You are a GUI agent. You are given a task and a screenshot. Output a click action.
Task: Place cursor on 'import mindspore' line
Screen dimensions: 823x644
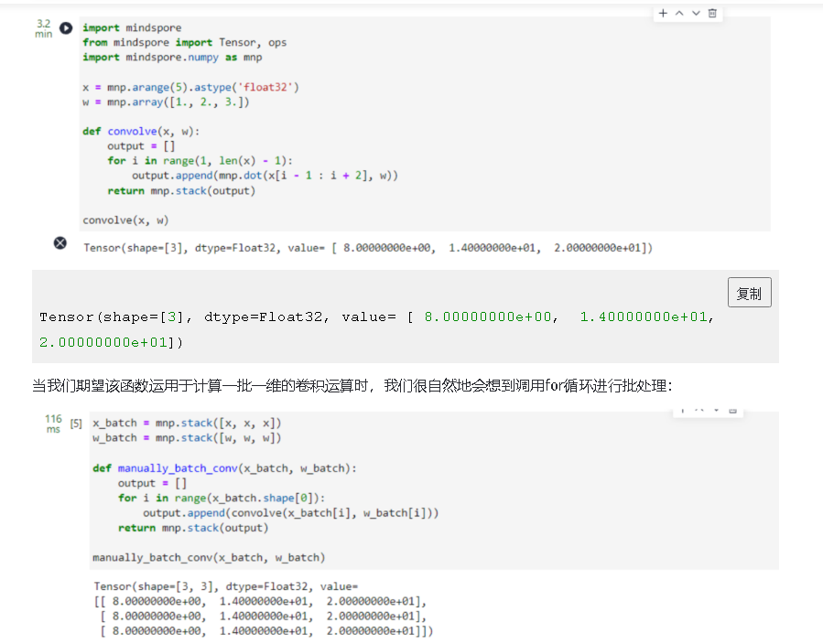(x=132, y=28)
